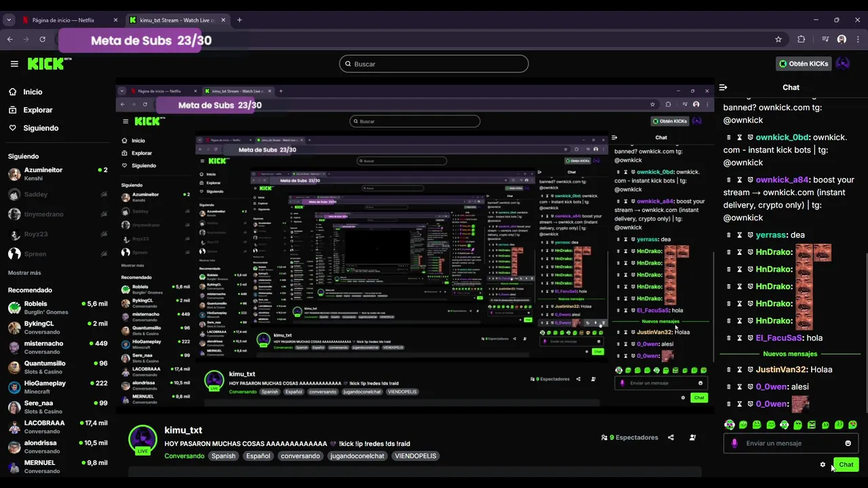This screenshot has height=488, width=868.
Task: Open the Chrome three-dot menu
Action: tap(858, 39)
